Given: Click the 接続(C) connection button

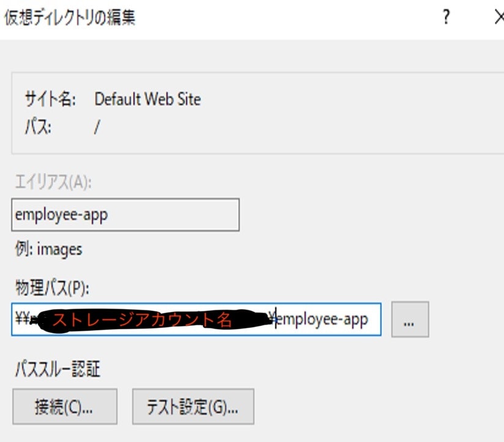Looking at the screenshot, I should 64,406.
